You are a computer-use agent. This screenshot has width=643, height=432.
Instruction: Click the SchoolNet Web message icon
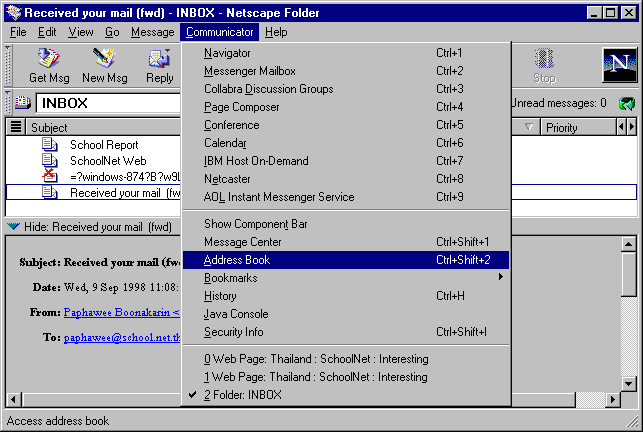pyautogui.click(x=50, y=160)
